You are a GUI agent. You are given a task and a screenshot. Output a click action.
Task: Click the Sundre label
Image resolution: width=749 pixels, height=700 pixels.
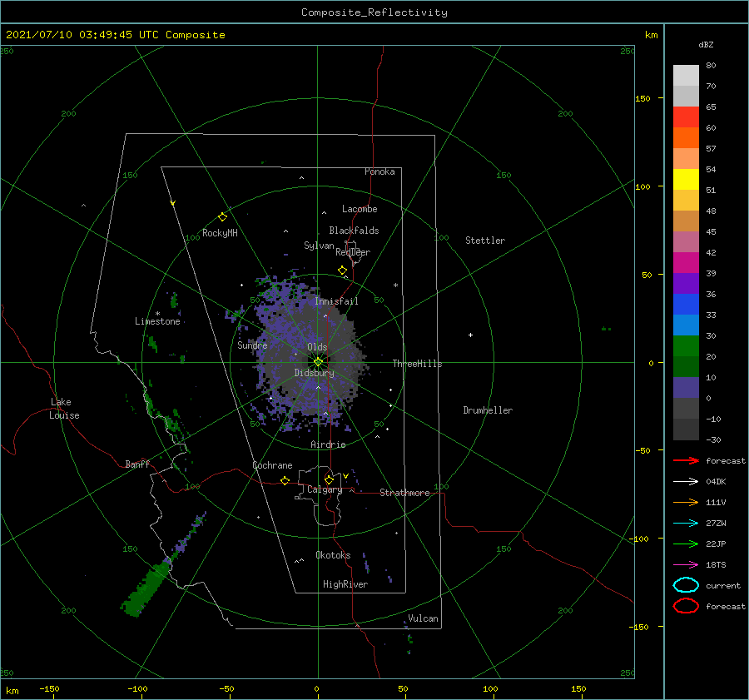pos(252,345)
